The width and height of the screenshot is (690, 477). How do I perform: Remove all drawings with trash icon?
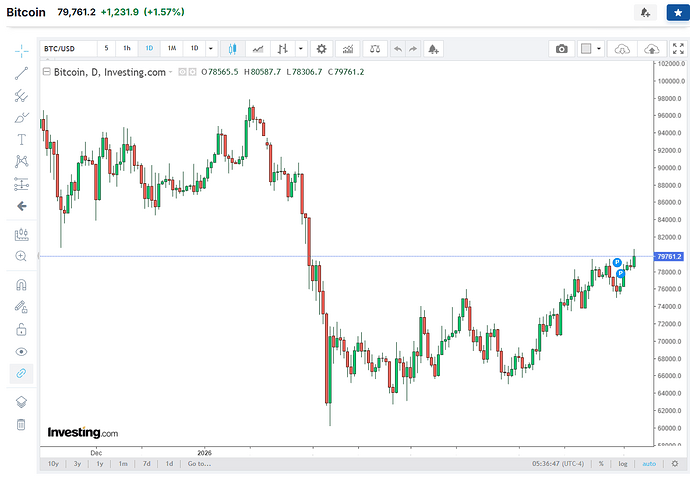21,425
